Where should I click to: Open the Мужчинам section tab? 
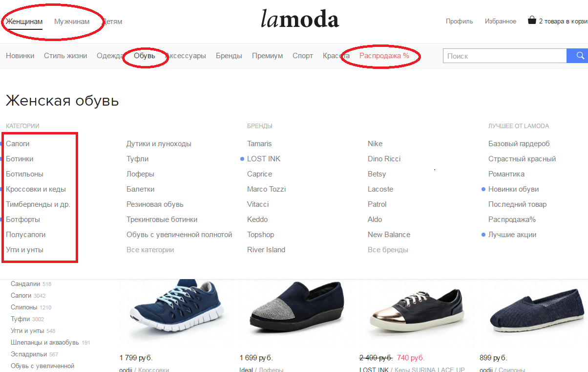pyautogui.click(x=72, y=22)
